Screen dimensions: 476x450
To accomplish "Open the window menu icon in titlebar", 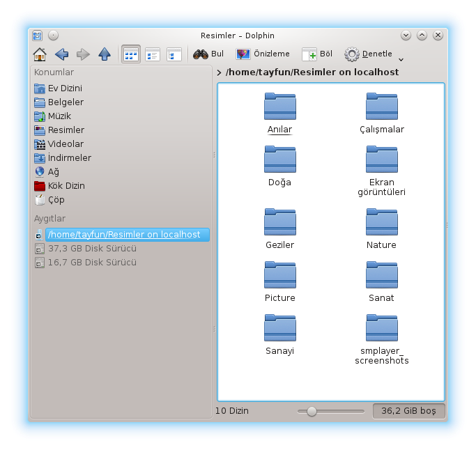I will pos(38,36).
